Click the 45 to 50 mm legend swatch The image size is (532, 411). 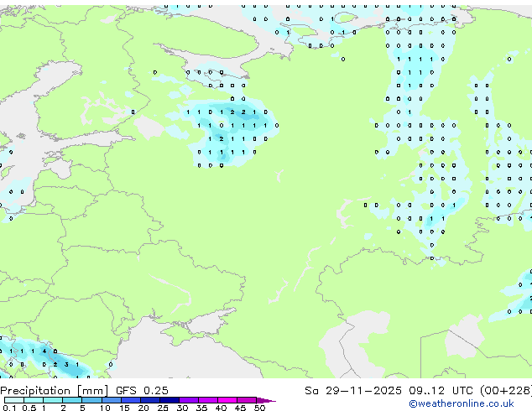pos(247,400)
